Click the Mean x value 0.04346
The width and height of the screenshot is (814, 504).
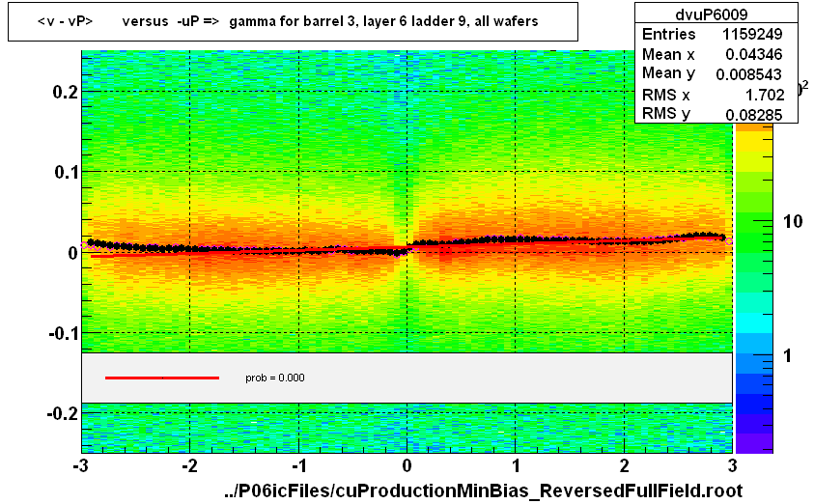tap(754, 54)
